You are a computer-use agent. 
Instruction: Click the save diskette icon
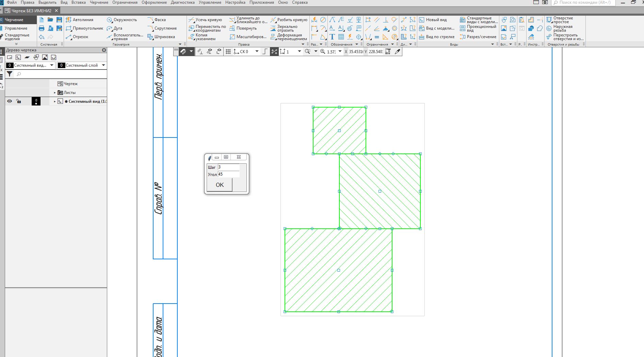(59, 20)
